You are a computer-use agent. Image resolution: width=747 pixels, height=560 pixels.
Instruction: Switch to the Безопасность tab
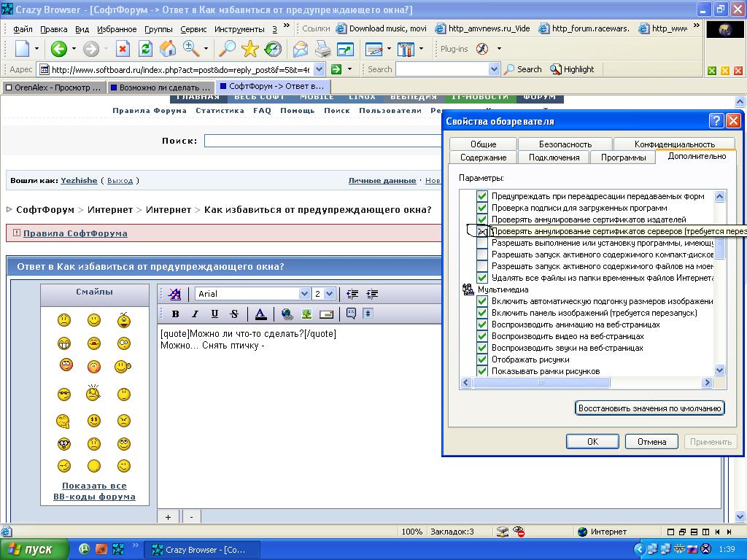point(565,144)
